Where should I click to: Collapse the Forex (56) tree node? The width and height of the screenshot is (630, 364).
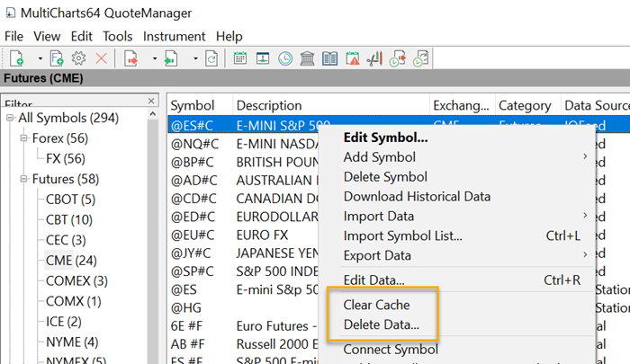(x=23, y=138)
